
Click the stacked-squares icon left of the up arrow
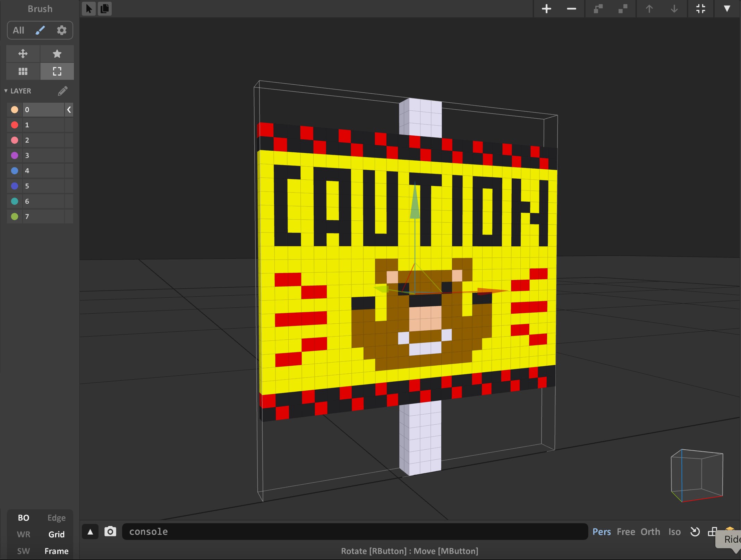623,9
